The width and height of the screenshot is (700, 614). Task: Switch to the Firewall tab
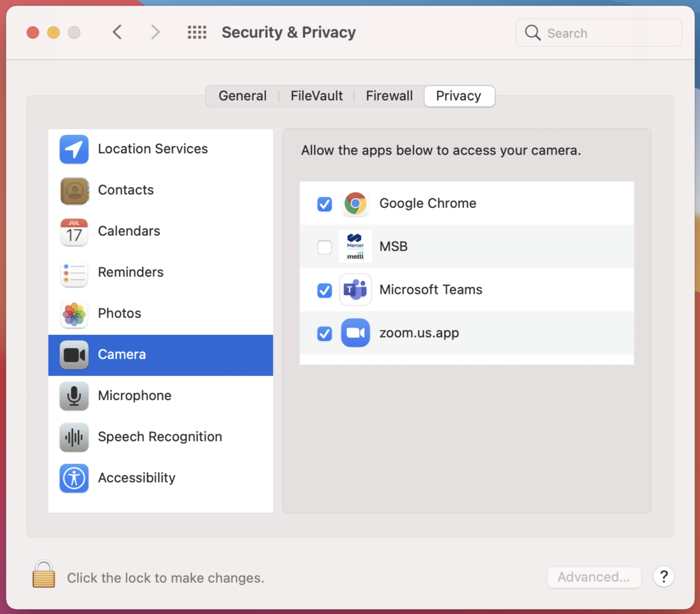coord(389,96)
